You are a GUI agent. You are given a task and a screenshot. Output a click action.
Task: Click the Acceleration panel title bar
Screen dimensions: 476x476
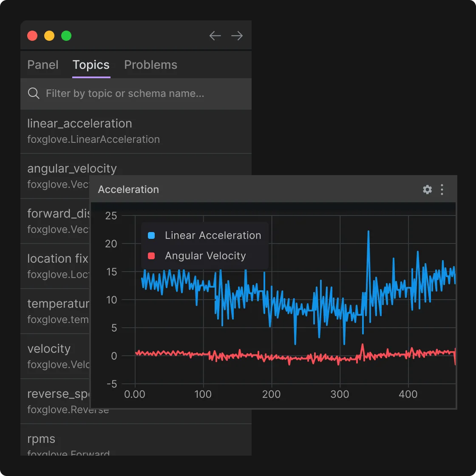click(x=128, y=190)
